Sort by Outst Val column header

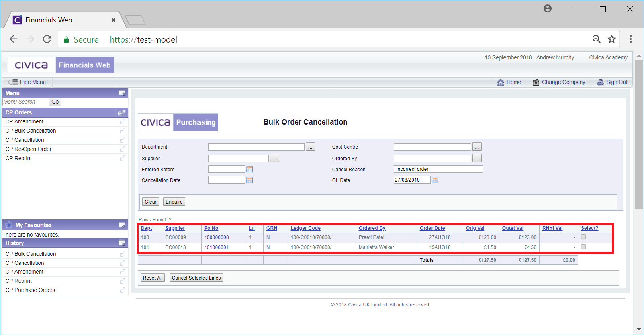[513, 228]
